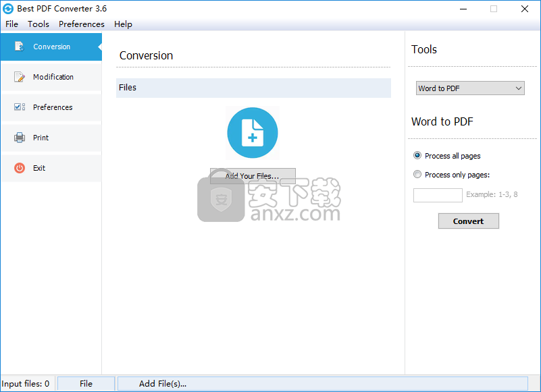This screenshot has height=392, width=541.
Task: Click the Print printer icon
Action: tap(20, 138)
